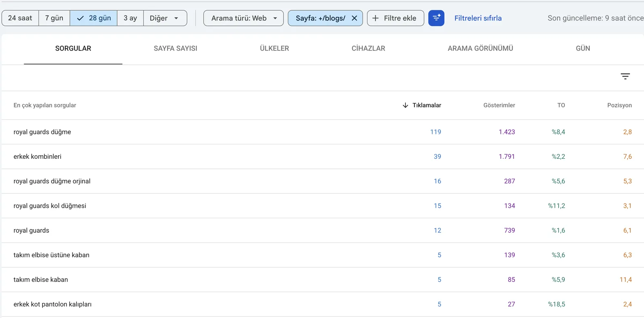Switch to the GÜN tab
The height and width of the screenshot is (318, 644).
pyautogui.click(x=583, y=48)
